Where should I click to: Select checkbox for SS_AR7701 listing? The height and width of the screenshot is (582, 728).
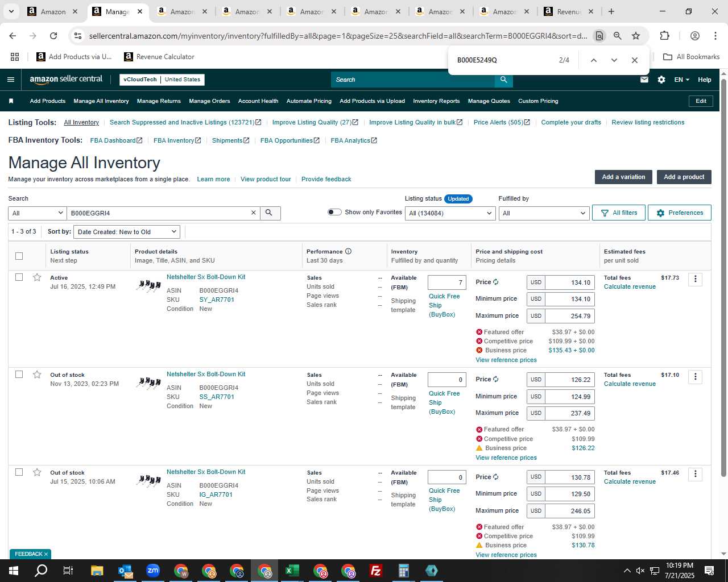[19, 375]
